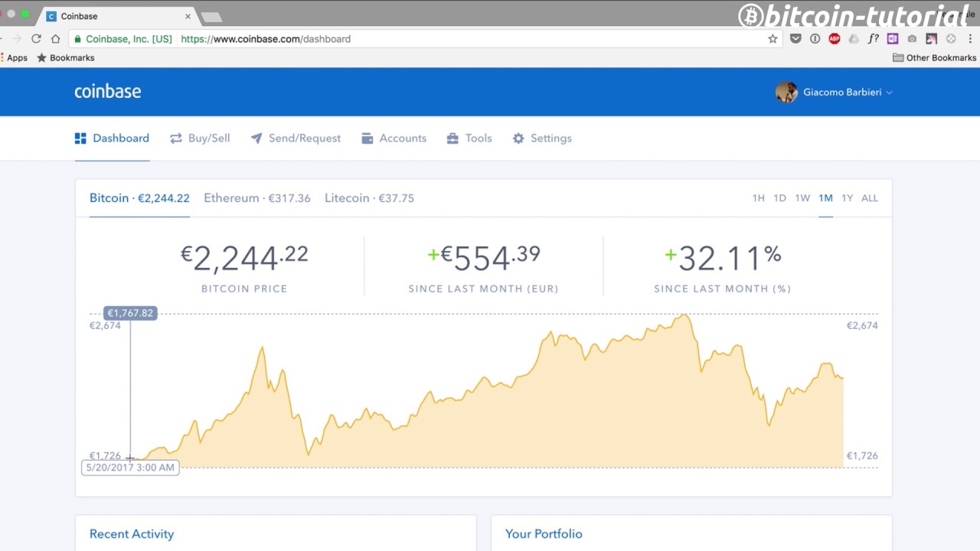Screen dimensions: 980x551
Task: Click the Accounts wallet icon
Action: click(x=367, y=139)
